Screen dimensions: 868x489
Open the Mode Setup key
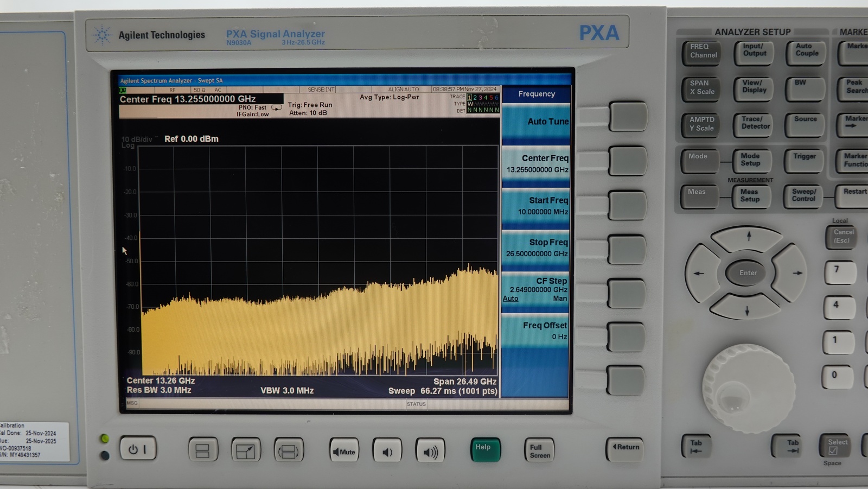point(751,161)
